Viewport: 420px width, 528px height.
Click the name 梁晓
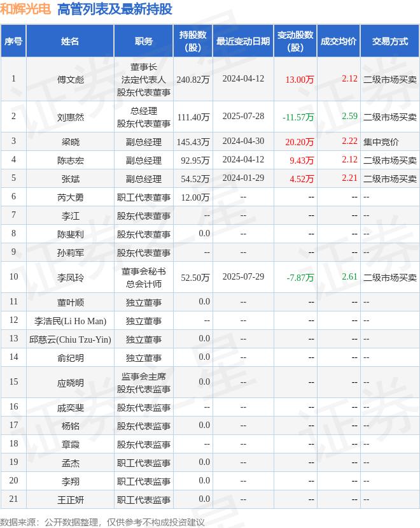[71, 142]
